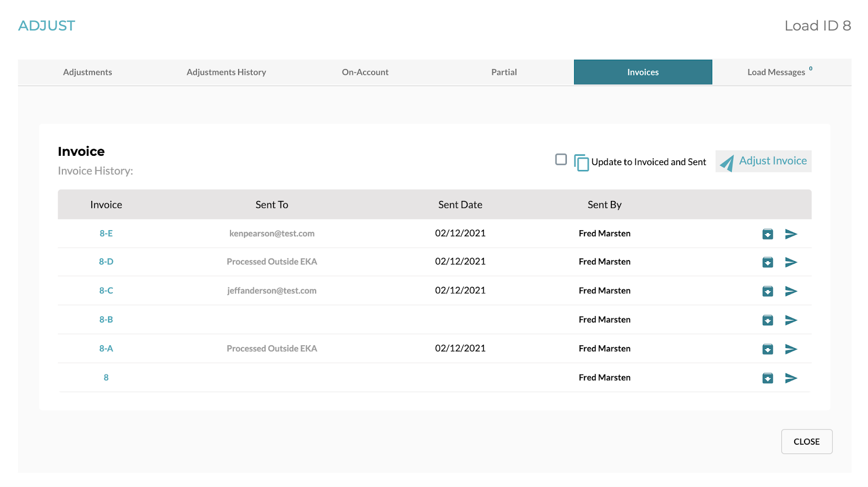
Task: Click the download icon for invoice 8-B
Action: point(768,320)
